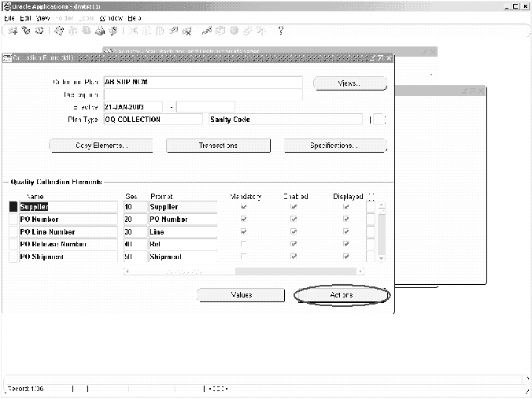Viewport: 532px width, 399px height.
Task: Open the Folder menu
Action: tap(65, 18)
